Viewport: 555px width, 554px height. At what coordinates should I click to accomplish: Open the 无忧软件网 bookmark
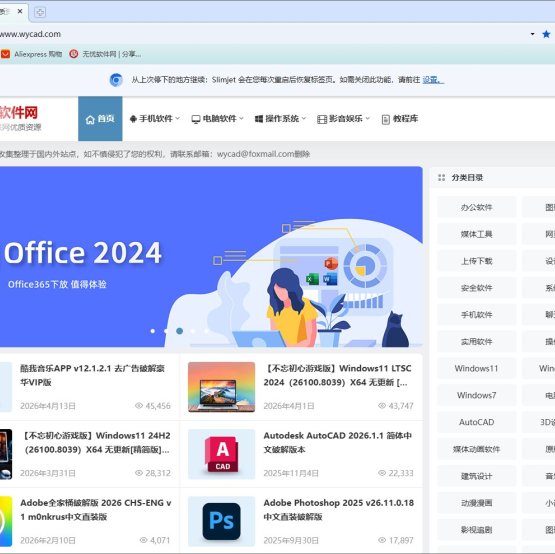tap(105, 54)
